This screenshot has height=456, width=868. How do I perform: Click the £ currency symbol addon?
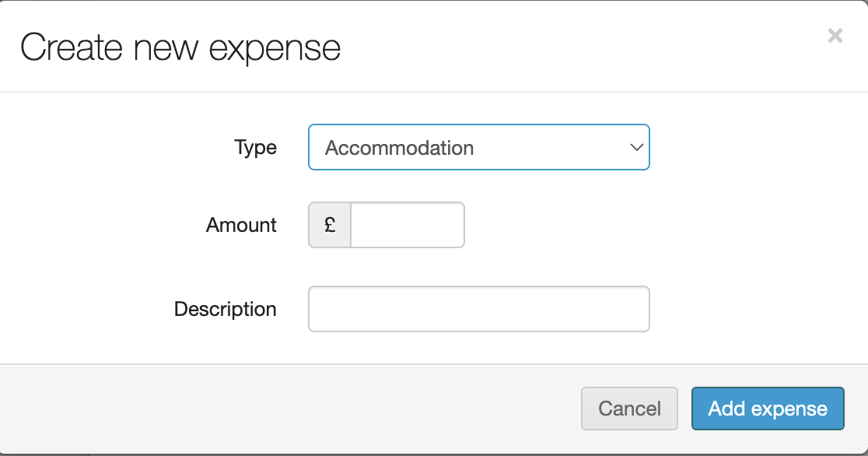330,226
